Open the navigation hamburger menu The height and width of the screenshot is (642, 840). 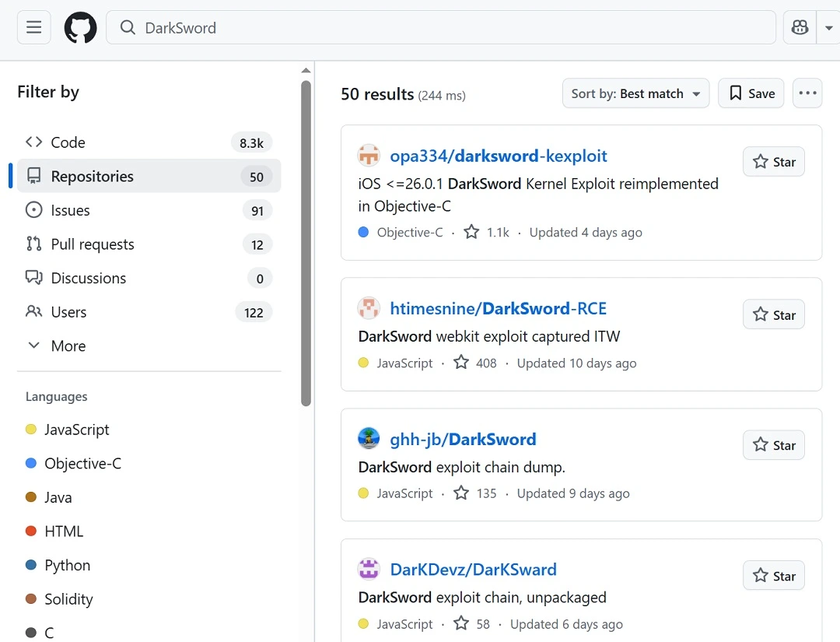point(33,26)
